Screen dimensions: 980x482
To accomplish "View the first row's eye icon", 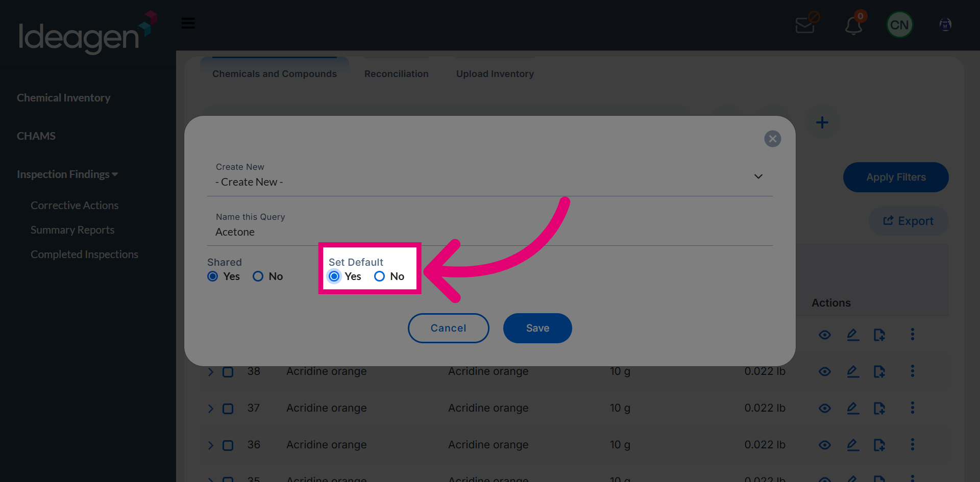I will coord(825,335).
